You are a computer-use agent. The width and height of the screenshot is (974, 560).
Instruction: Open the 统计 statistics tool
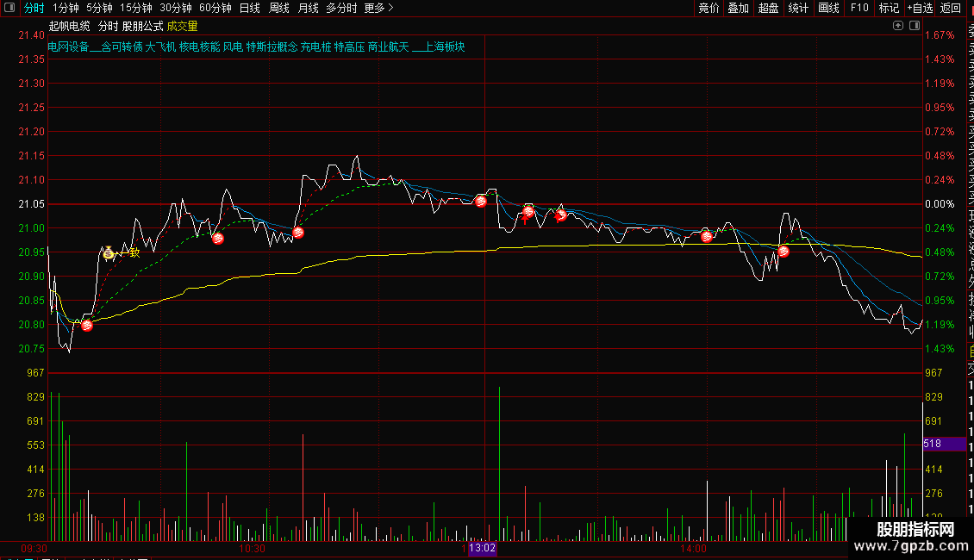[798, 8]
